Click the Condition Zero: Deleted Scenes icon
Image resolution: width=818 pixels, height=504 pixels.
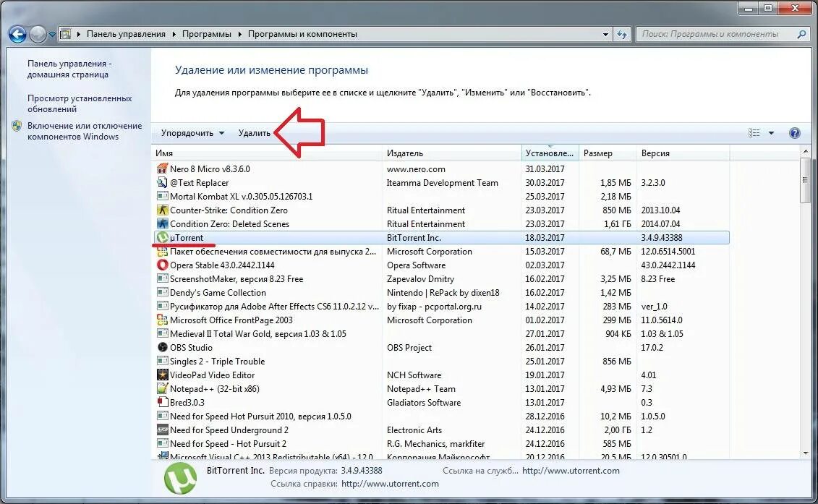click(162, 224)
